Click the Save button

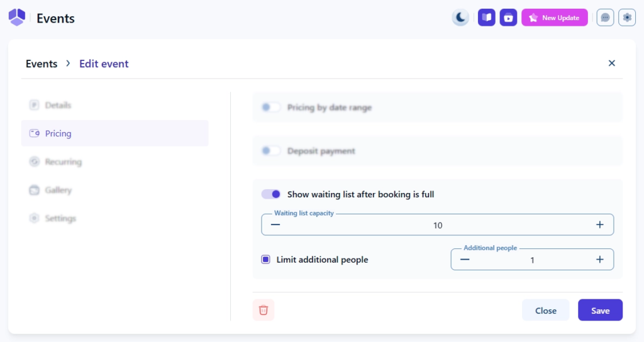point(600,311)
